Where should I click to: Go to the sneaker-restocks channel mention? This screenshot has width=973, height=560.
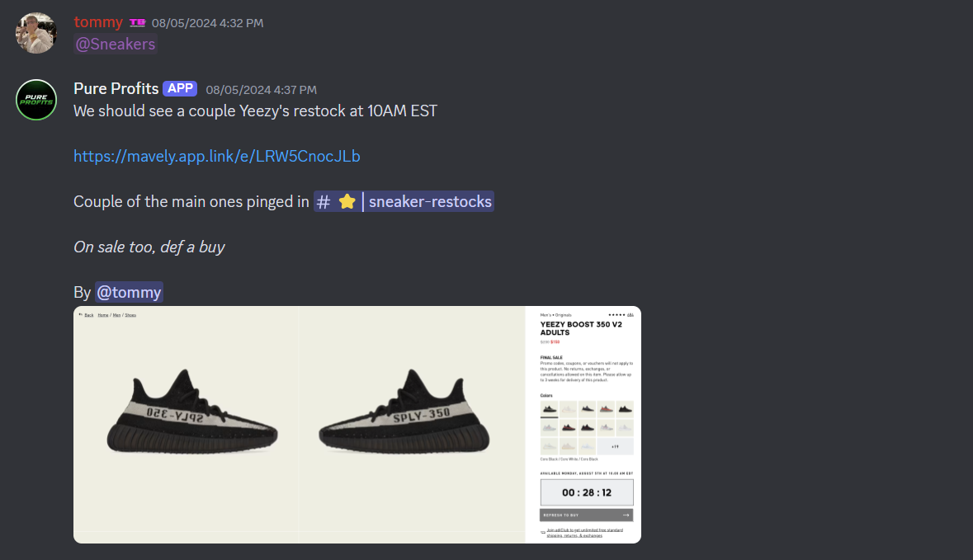pos(404,201)
